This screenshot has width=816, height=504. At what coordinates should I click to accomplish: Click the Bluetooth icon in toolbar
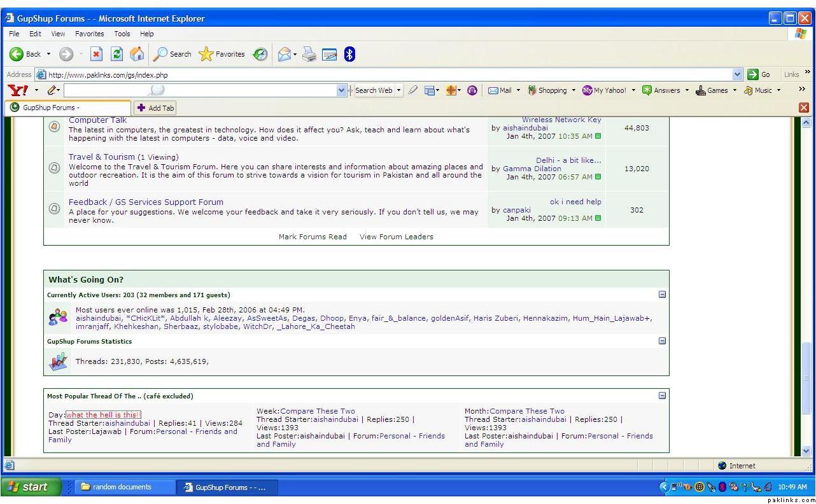point(349,55)
